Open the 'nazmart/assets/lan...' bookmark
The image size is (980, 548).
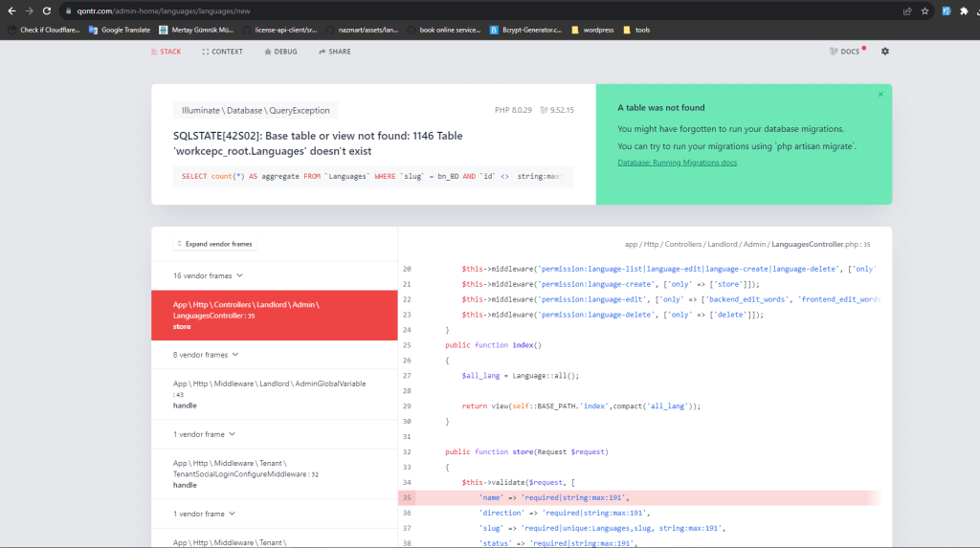[362, 30]
